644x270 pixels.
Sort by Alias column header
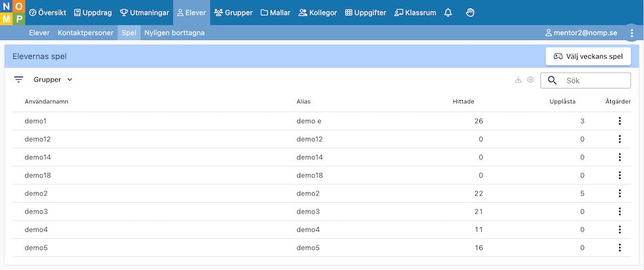304,102
